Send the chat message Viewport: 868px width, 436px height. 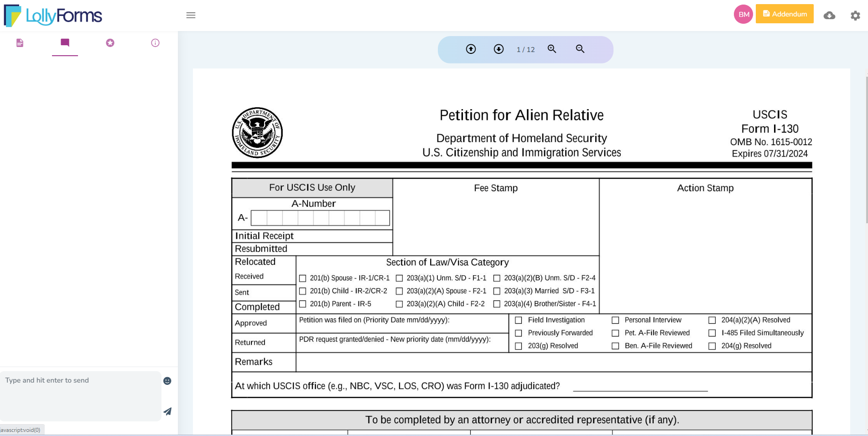167,411
